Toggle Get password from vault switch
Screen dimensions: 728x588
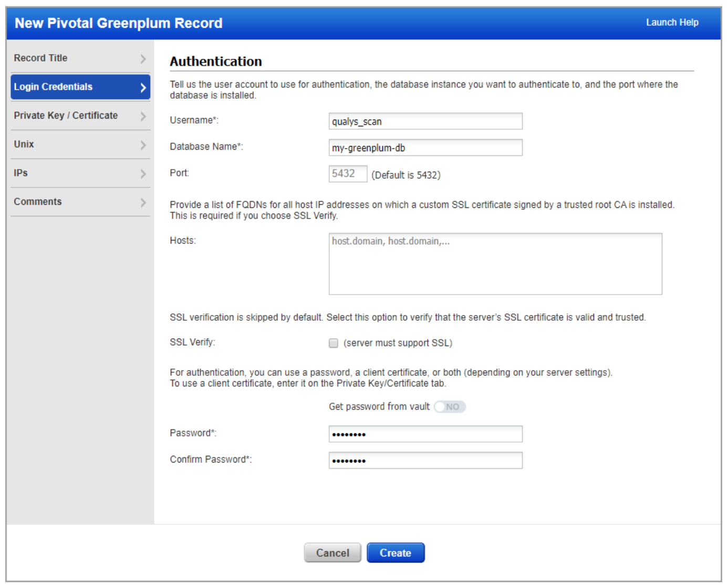tap(450, 407)
